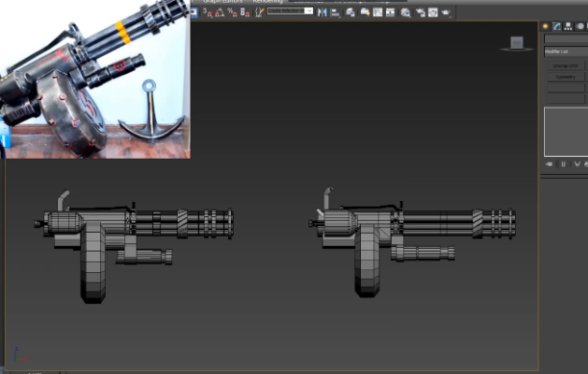Click the teapot Render Production icon
The height and width of the screenshot is (374, 588).
coord(446,12)
